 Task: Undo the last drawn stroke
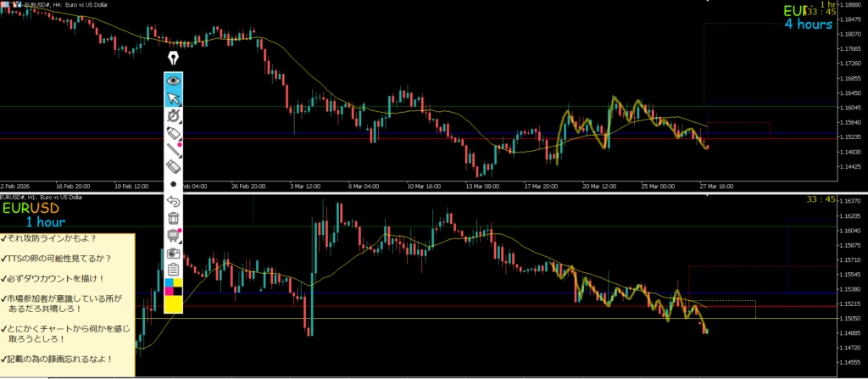(174, 202)
